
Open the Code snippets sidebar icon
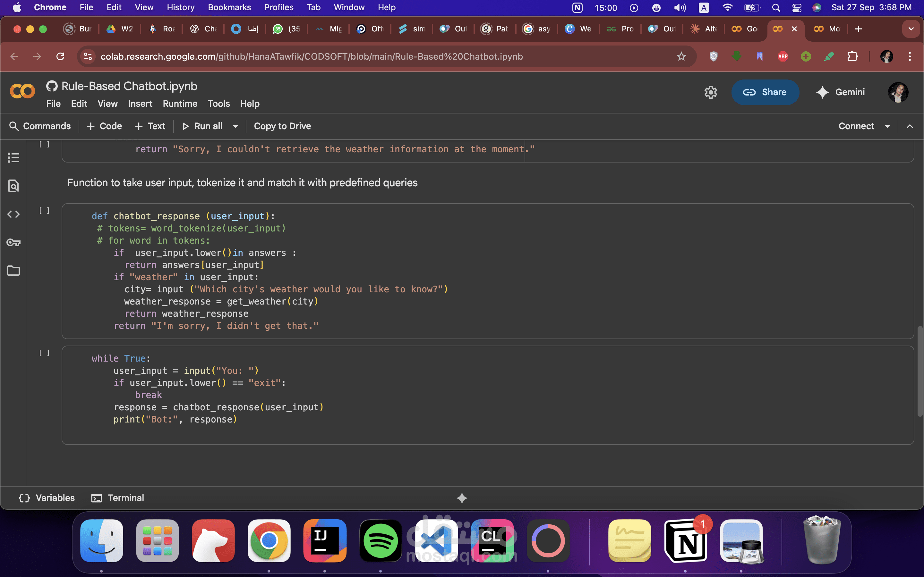(13, 214)
